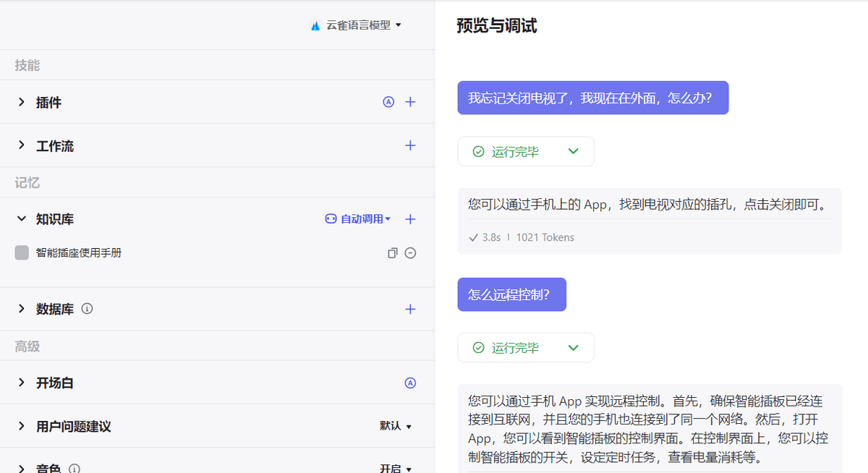868x473 pixels.
Task: Click the auto-generate icon in 开场白 row
Action: coord(410,383)
